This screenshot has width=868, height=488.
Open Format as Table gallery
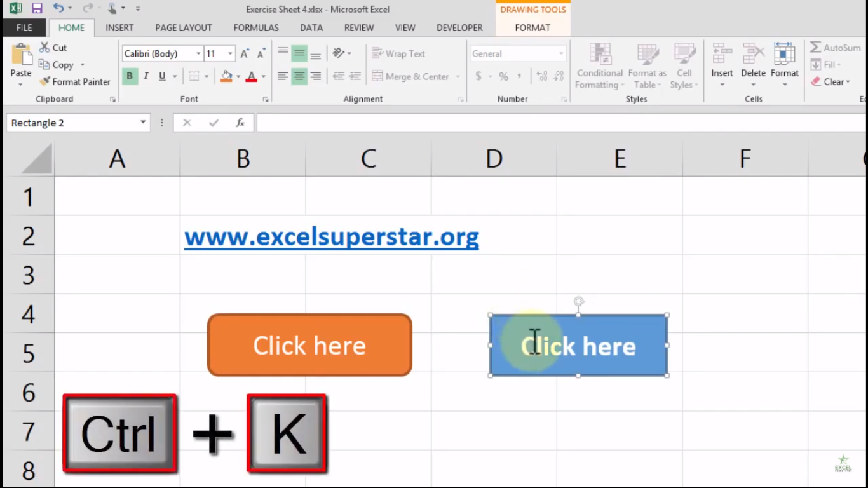point(648,66)
